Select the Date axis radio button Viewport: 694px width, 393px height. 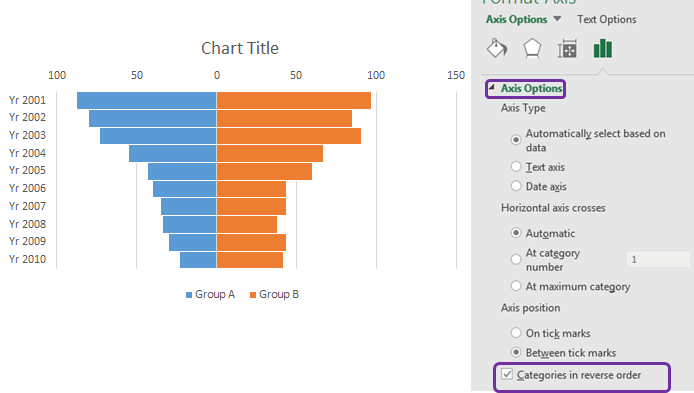[x=516, y=186]
